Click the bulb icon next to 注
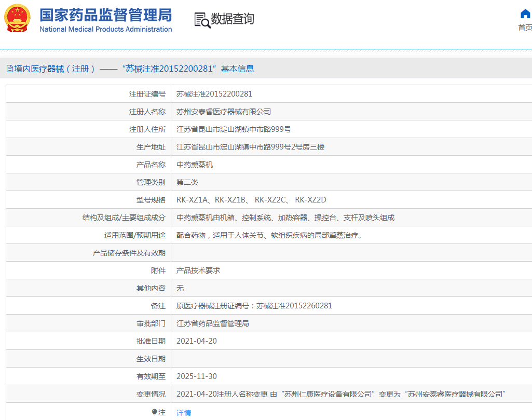The image size is (532, 420). coord(154,412)
